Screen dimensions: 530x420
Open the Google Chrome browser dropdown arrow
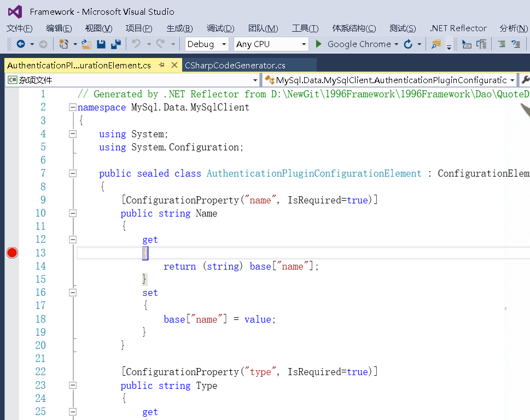(x=396, y=44)
